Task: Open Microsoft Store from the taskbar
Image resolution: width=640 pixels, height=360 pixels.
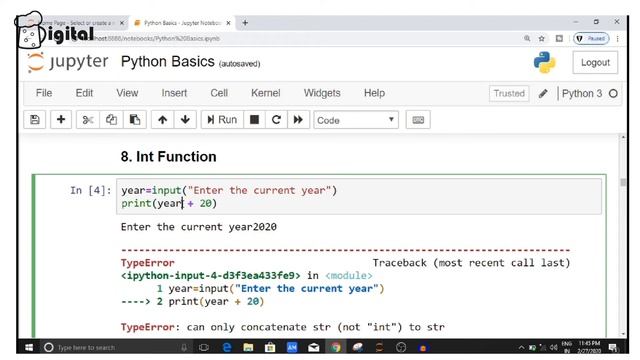Action: pos(270,347)
